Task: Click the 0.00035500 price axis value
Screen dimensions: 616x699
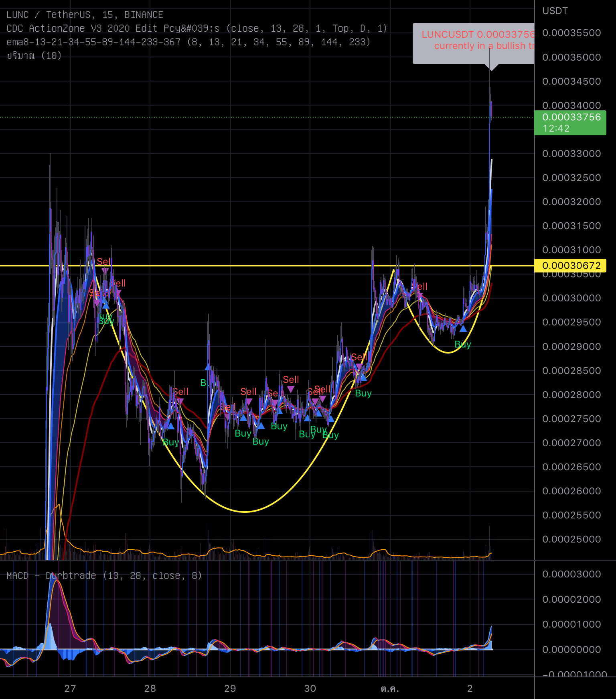Action: click(571, 33)
